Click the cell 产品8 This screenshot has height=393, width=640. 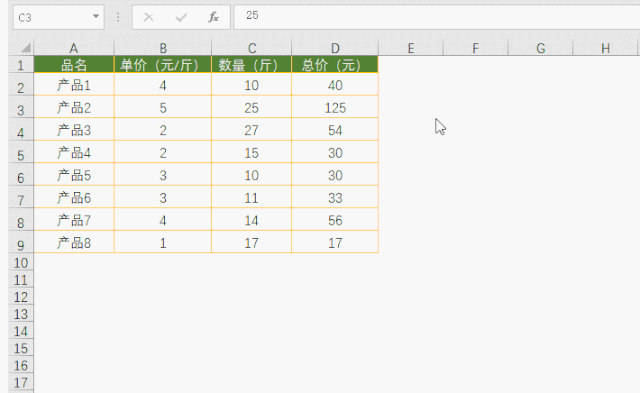pos(74,243)
